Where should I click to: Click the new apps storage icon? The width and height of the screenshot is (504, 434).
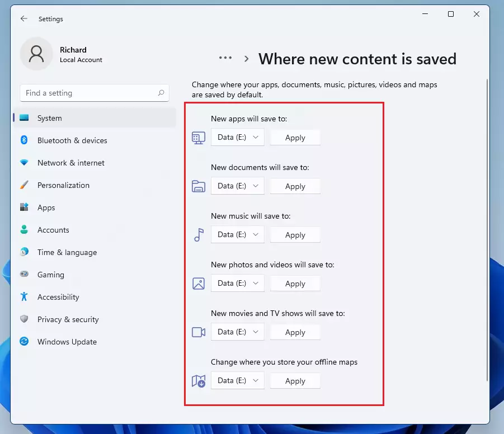(199, 138)
